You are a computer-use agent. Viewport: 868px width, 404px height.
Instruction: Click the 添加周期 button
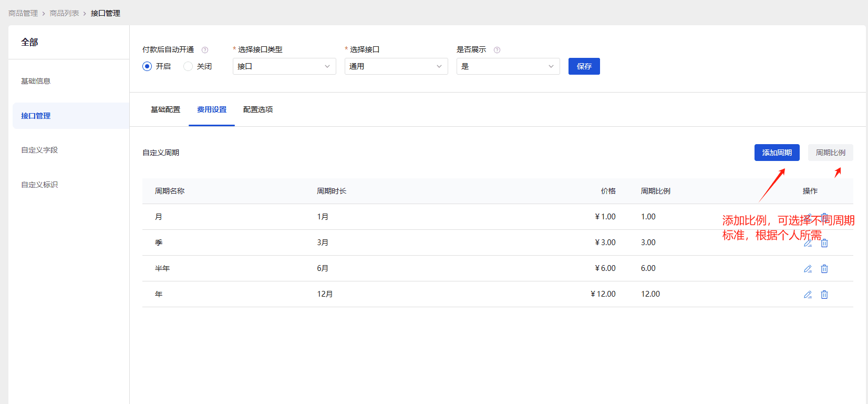click(777, 153)
